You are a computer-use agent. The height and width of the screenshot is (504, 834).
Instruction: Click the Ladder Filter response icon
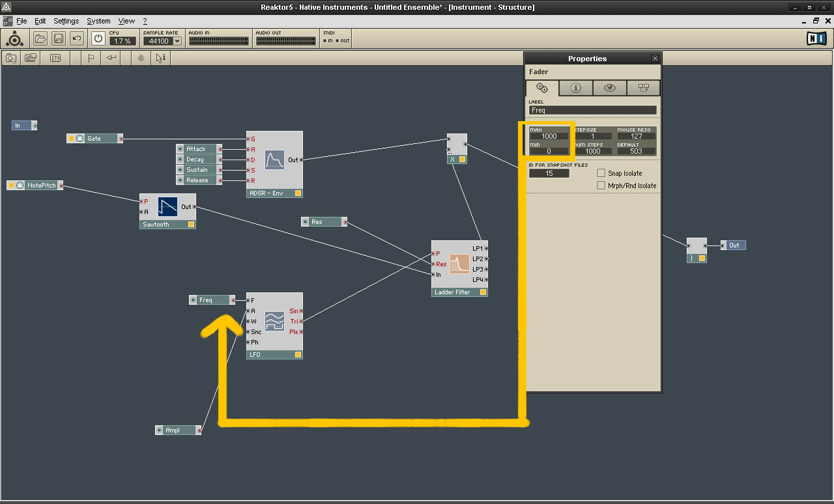point(459,264)
